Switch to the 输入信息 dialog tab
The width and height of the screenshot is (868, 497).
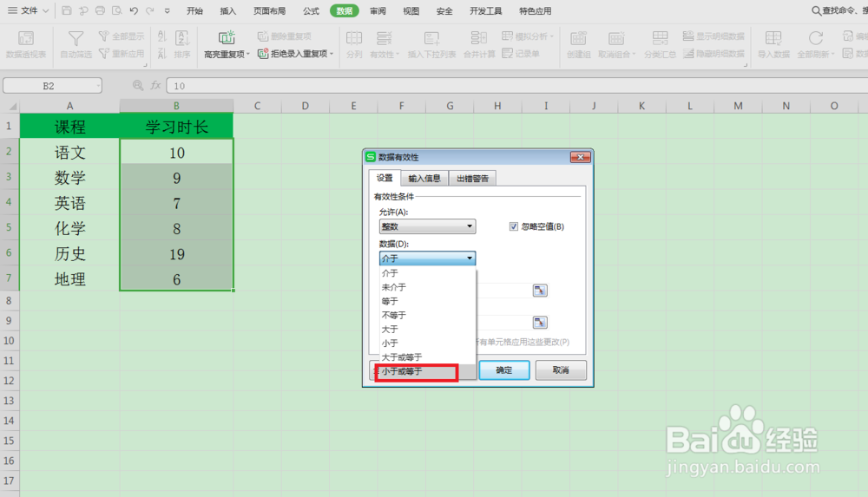[x=424, y=178]
